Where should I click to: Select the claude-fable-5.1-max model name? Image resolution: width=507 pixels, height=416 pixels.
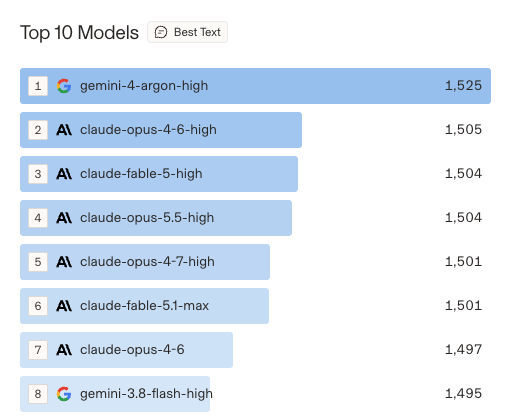144,306
